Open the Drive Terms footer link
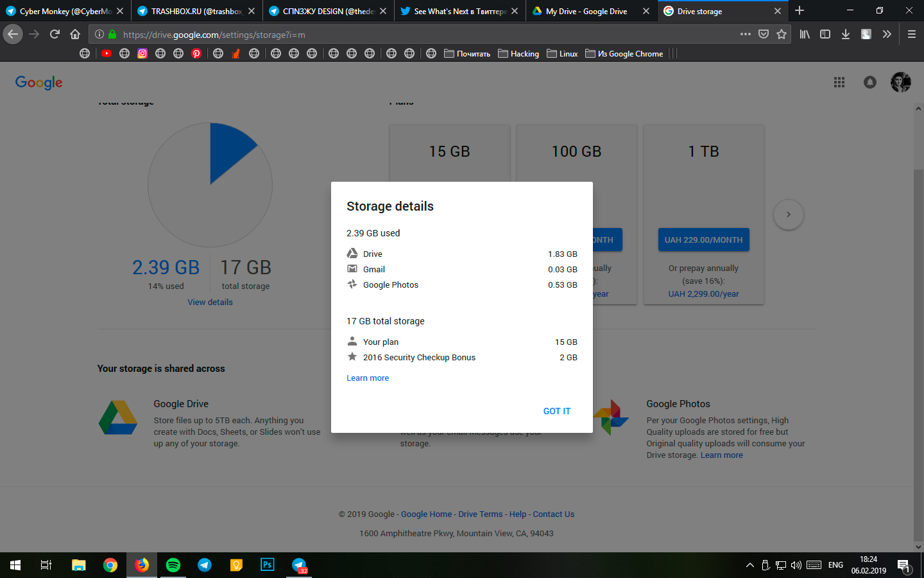This screenshot has height=578, width=924. click(481, 514)
